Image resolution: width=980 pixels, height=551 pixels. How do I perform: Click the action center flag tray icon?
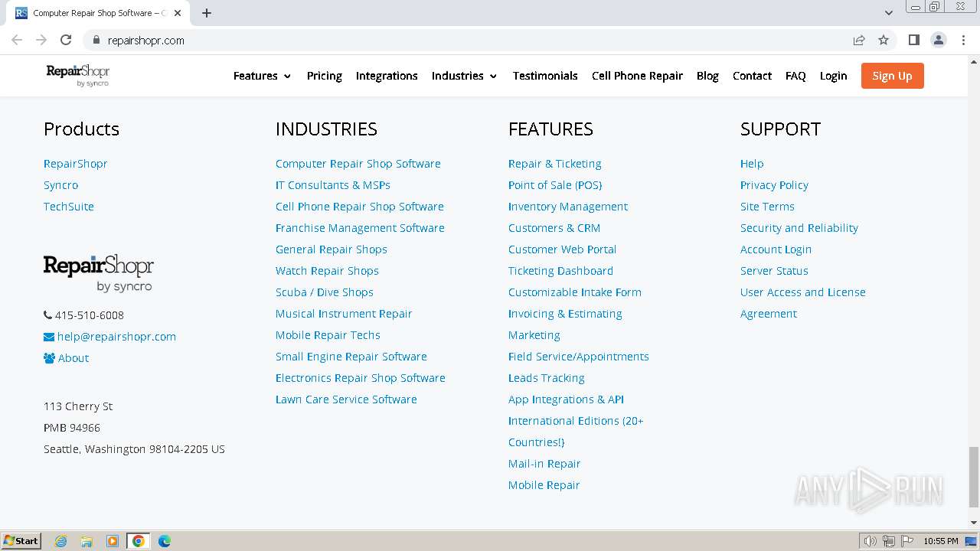(x=907, y=541)
